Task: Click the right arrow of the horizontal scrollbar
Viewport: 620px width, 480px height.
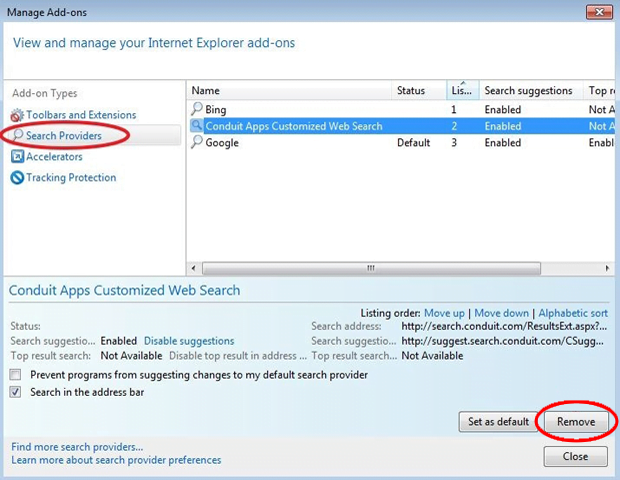Action: [x=607, y=268]
